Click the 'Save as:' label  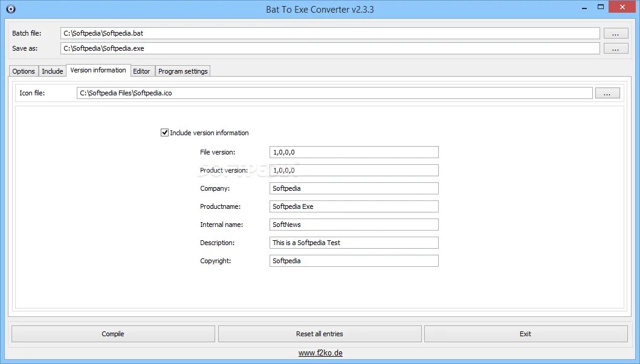[25, 48]
